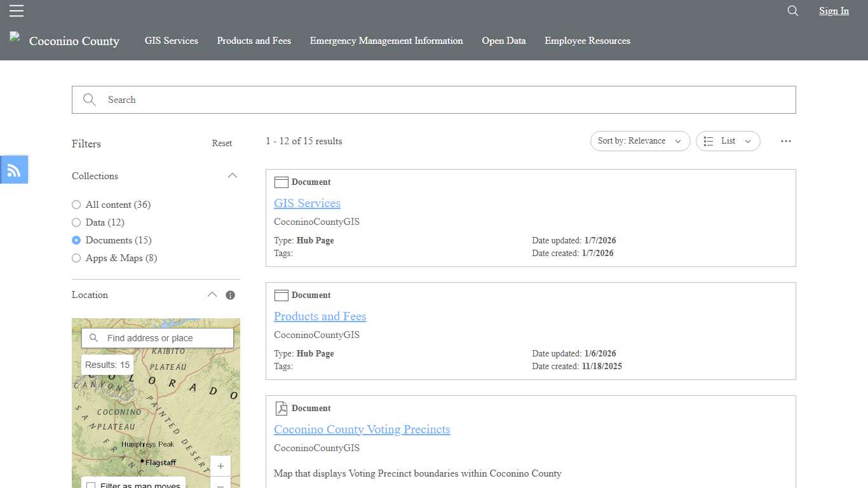The height and width of the screenshot is (488, 868).
Task: Select the All content radio button
Action: pos(76,205)
